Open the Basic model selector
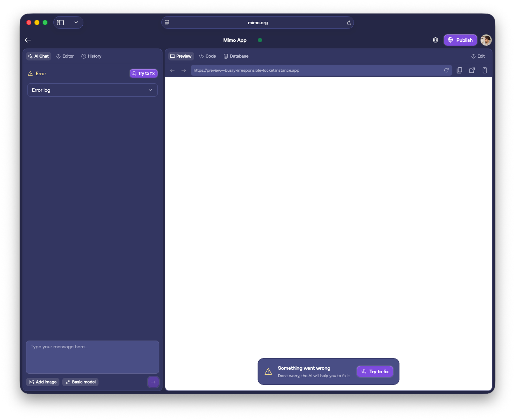This screenshot has height=420, width=515. pyautogui.click(x=80, y=382)
